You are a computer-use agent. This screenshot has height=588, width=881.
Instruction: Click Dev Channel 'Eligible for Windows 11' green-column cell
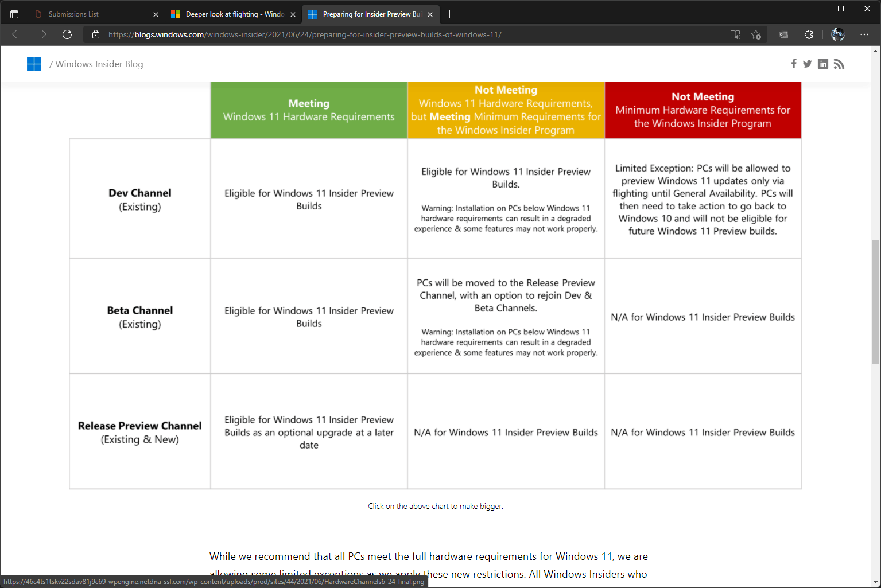[309, 199]
